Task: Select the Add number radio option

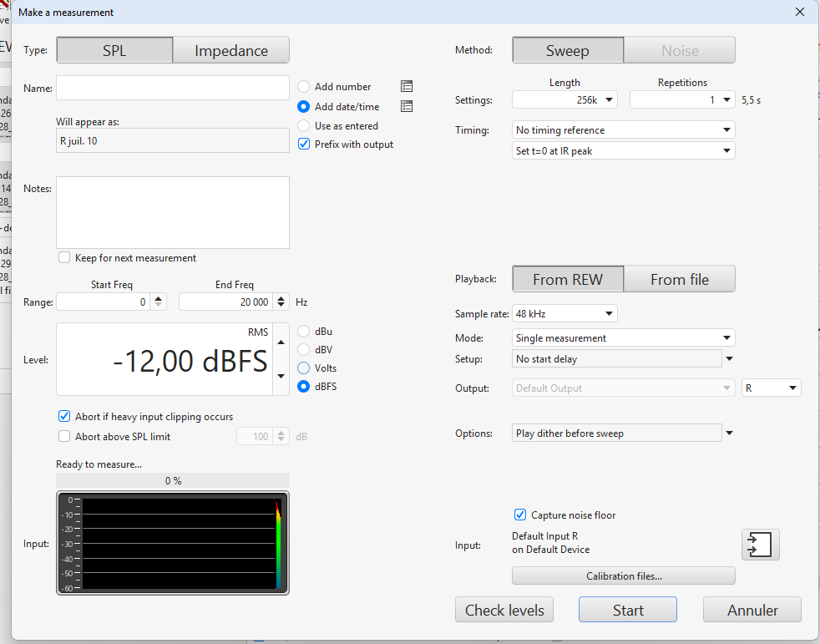Action: 303,86
